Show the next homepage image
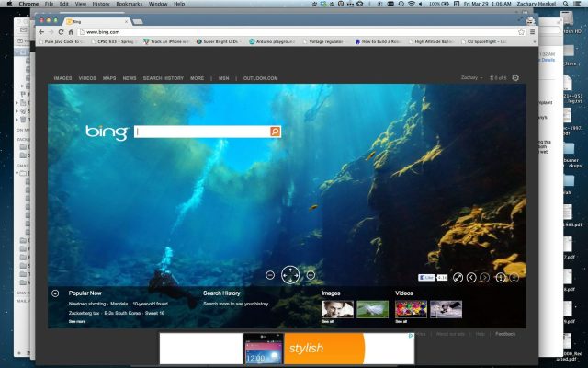Image resolution: width=588 pixels, height=368 pixels. pyautogui.click(x=484, y=278)
